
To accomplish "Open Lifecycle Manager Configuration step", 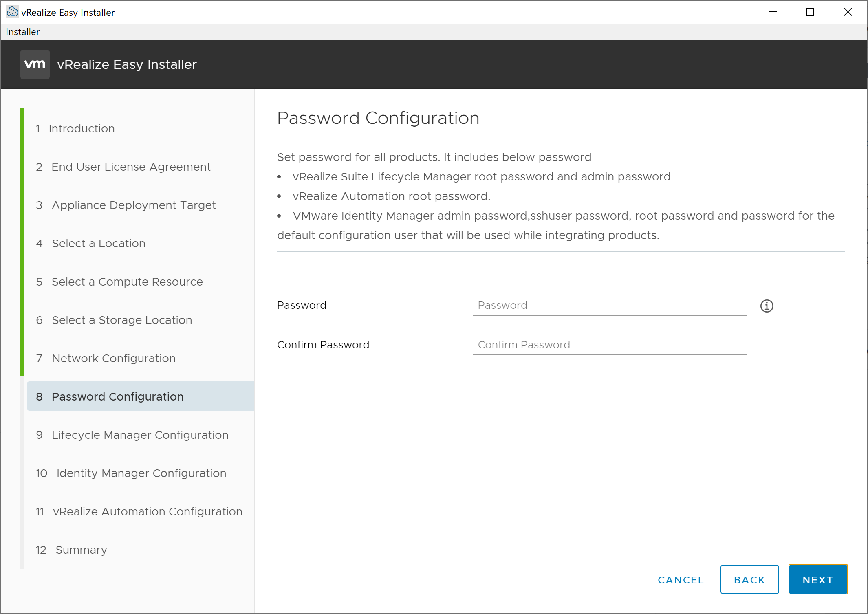I will pos(140,435).
